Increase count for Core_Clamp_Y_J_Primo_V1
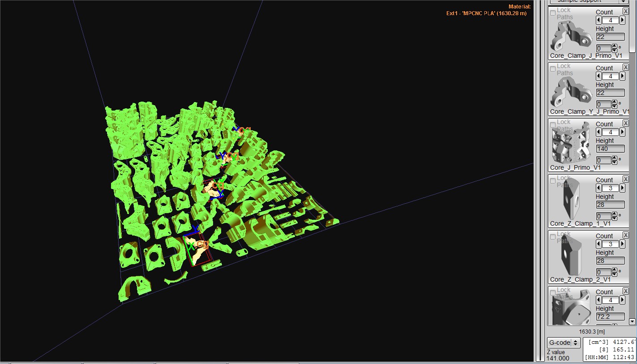Image resolution: width=637 pixels, height=364 pixels. (x=622, y=76)
